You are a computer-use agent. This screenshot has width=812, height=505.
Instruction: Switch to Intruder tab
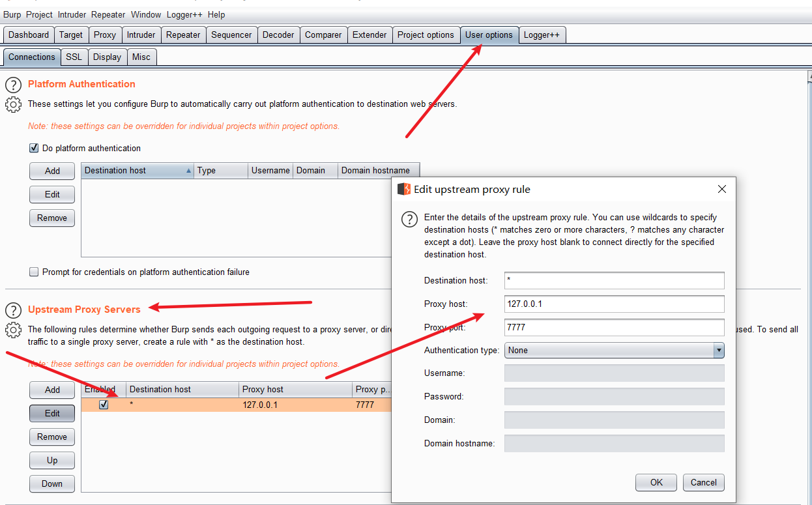tap(141, 35)
